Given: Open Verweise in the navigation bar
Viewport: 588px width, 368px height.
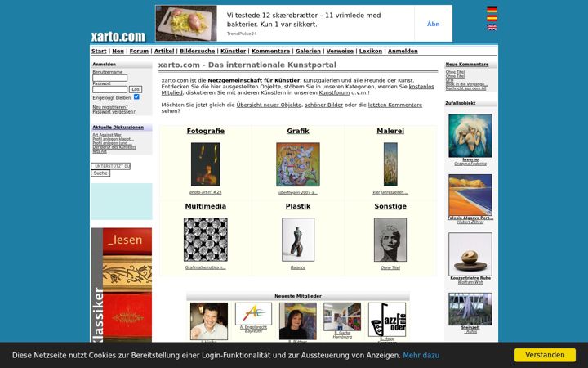Looking at the screenshot, I should click(x=340, y=51).
